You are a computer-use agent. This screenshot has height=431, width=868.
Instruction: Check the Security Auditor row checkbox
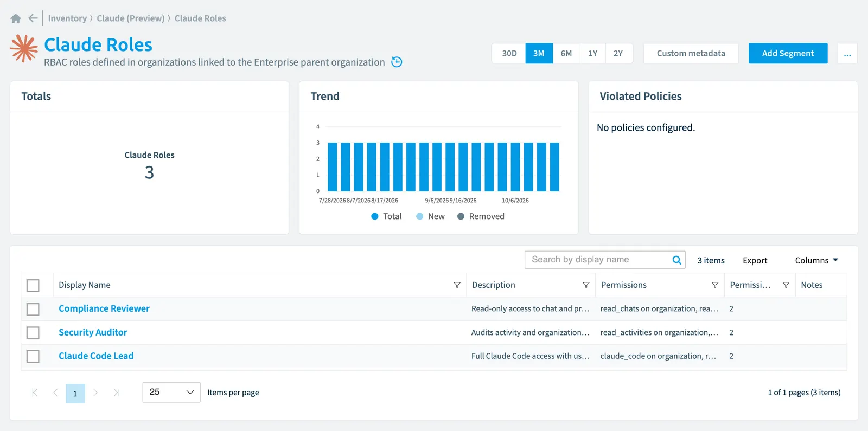[33, 332]
